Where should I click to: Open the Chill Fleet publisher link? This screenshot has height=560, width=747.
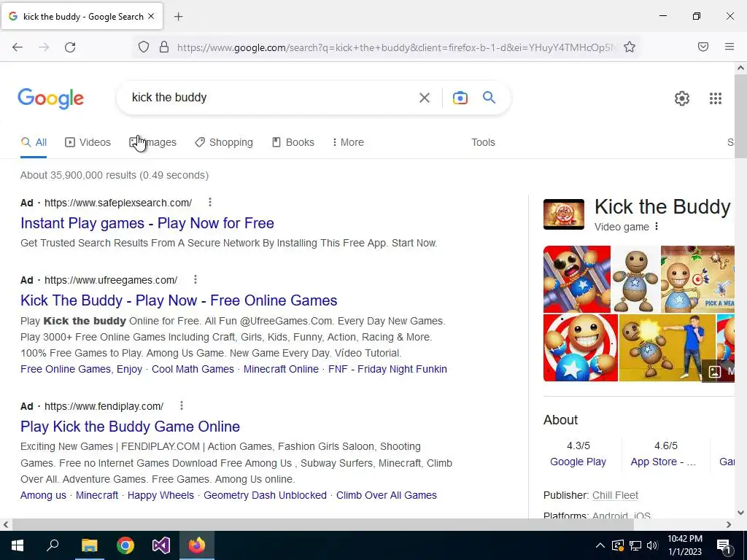615,495
